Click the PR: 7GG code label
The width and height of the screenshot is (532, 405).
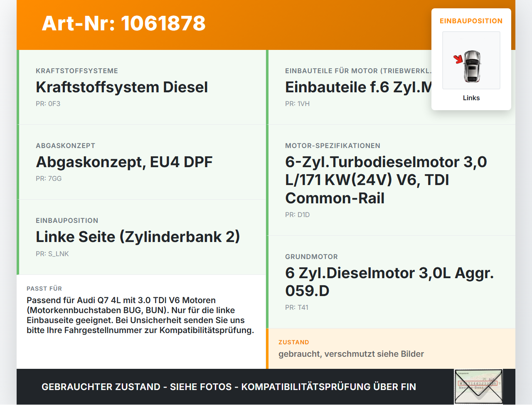pyautogui.click(x=49, y=179)
